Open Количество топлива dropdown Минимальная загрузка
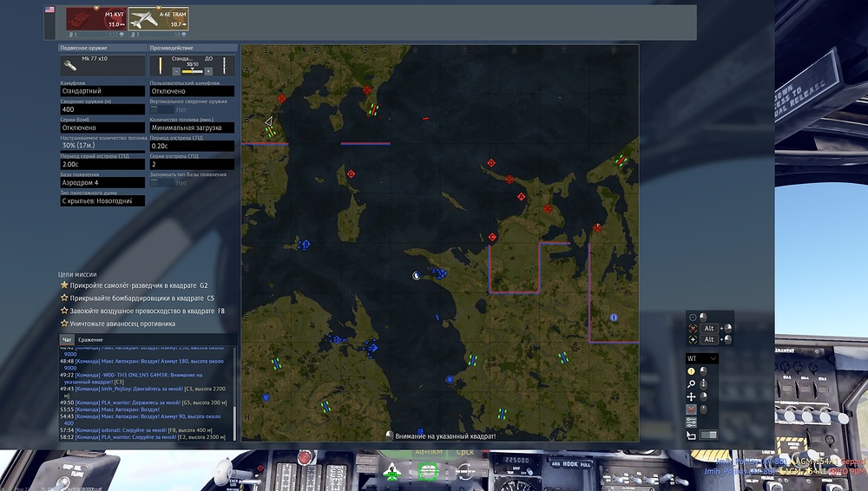This screenshot has width=868, height=491. click(192, 128)
